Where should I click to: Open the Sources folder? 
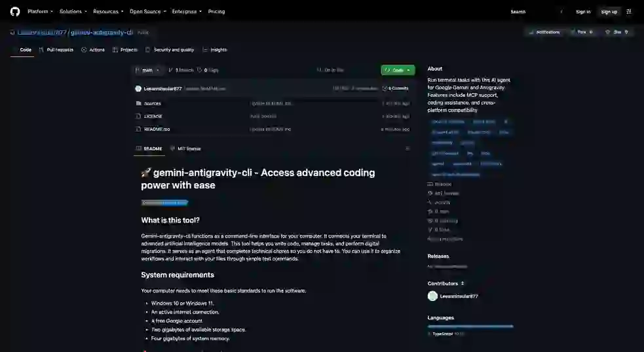tap(153, 103)
